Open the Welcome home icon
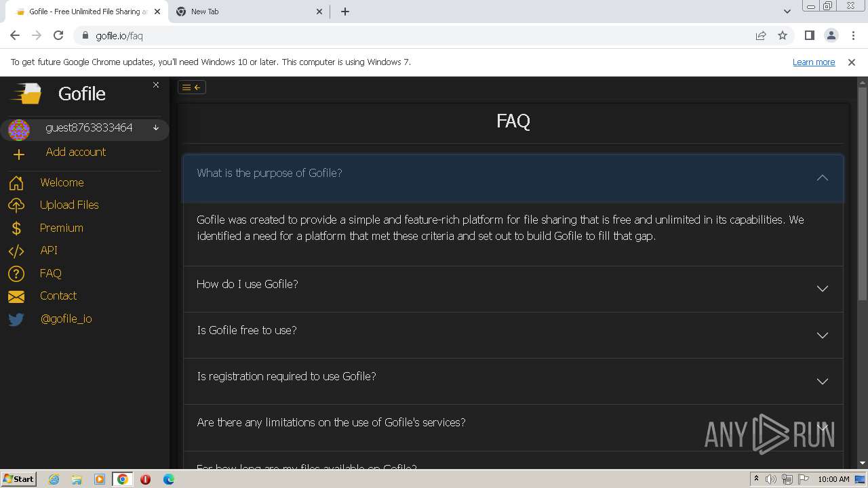868x488 pixels. click(16, 183)
